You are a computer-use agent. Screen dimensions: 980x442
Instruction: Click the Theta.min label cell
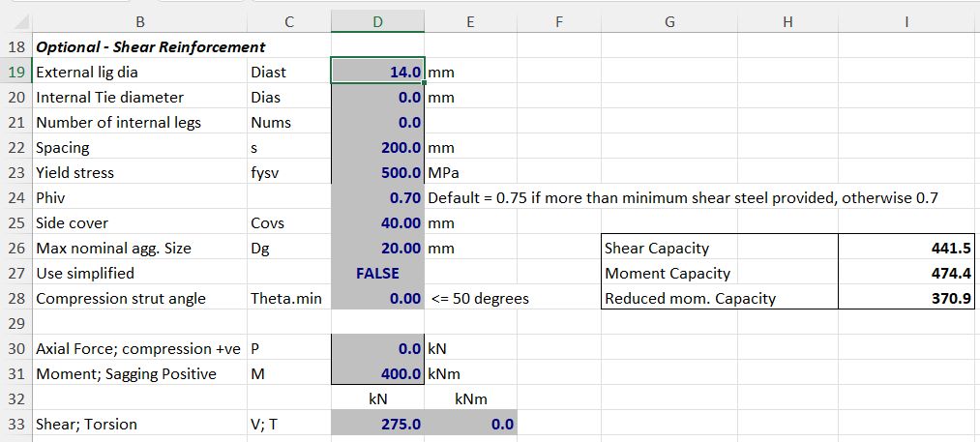[x=286, y=298]
